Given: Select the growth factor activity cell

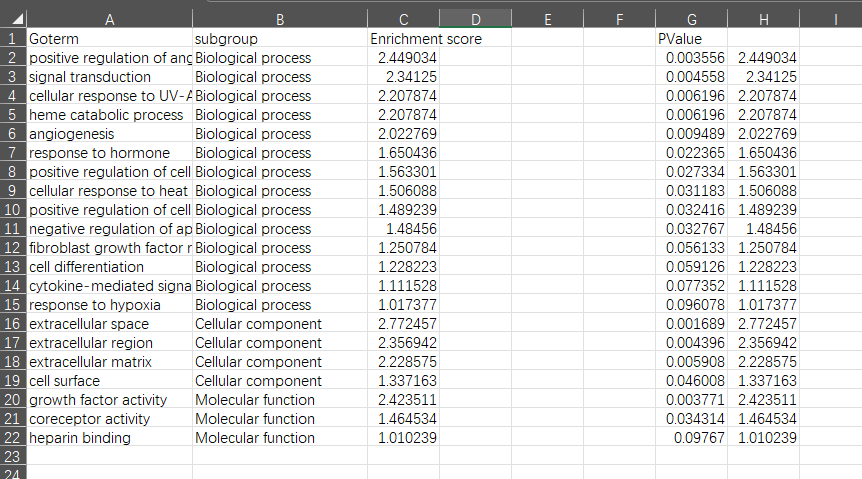Looking at the screenshot, I should 109,400.
